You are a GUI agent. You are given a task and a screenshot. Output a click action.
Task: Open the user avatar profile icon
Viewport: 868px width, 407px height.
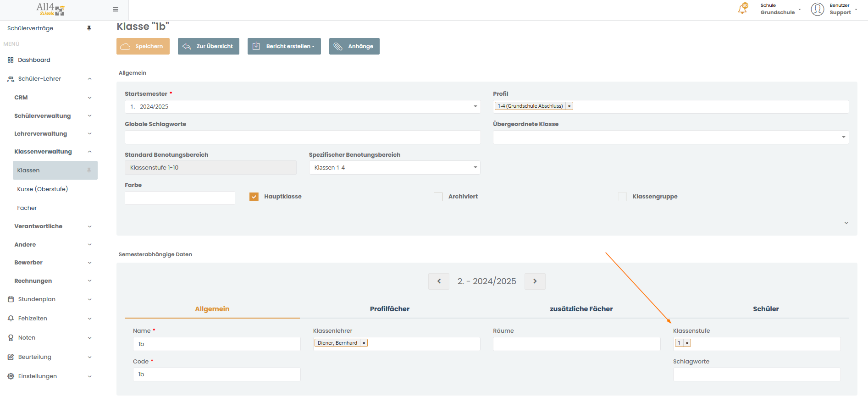pyautogui.click(x=817, y=9)
